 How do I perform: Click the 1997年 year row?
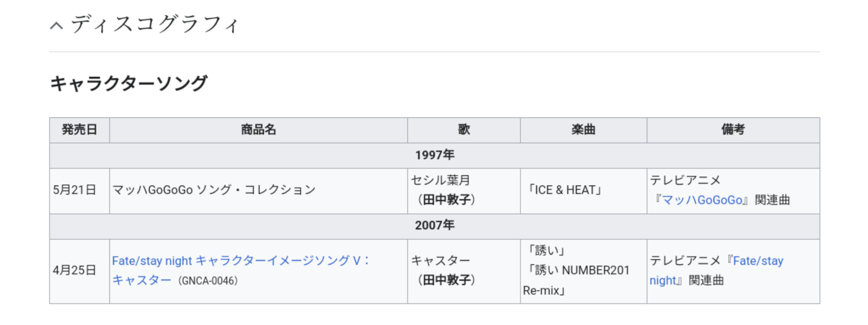[x=434, y=155]
